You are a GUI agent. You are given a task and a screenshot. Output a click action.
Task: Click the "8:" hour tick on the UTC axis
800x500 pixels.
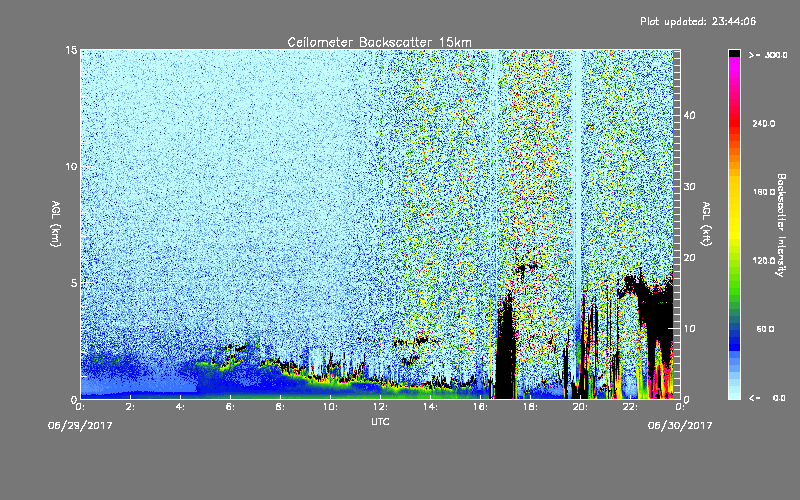[281, 407]
